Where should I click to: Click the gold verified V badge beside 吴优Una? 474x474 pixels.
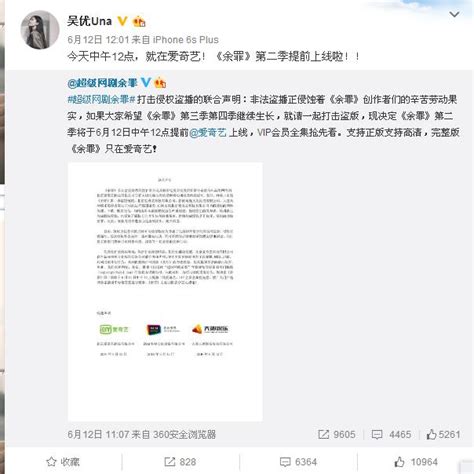pyautogui.click(x=122, y=21)
